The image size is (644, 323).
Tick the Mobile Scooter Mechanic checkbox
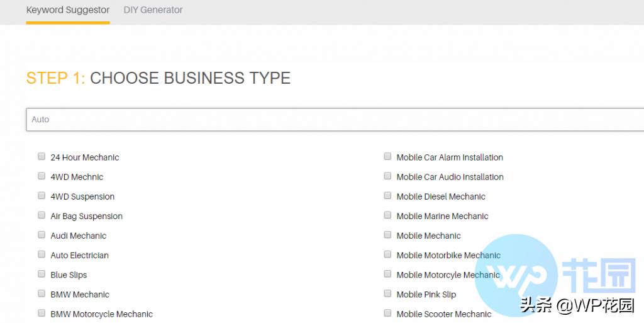(387, 313)
